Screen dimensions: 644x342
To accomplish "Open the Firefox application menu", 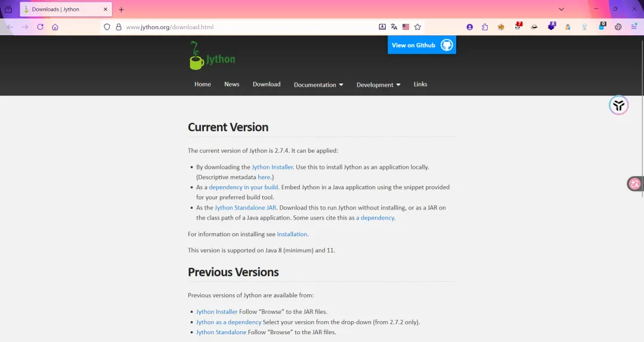I will (x=634, y=27).
